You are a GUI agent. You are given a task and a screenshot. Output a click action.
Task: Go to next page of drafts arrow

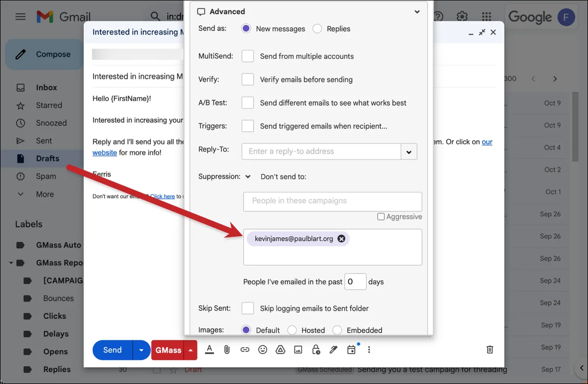pos(555,78)
